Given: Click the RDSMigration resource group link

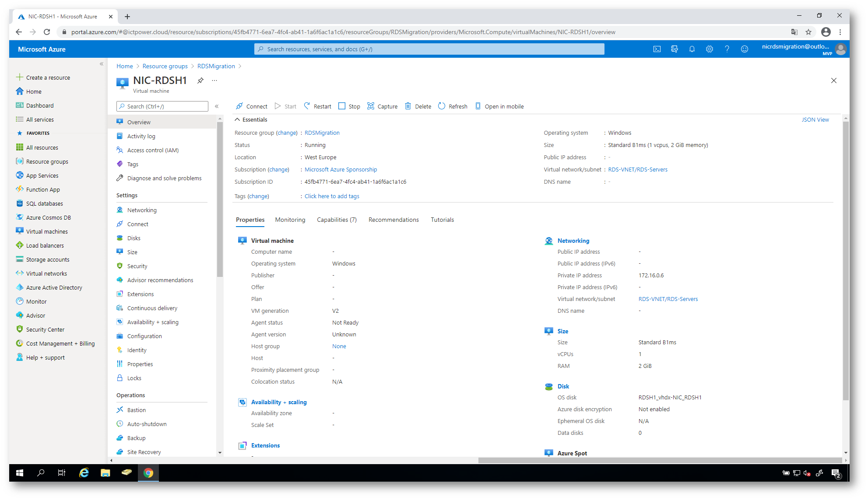Looking at the screenshot, I should pyautogui.click(x=322, y=133).
